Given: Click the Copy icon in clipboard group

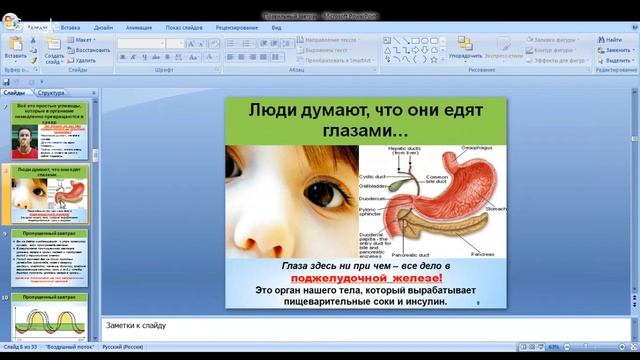Looking at the screenshot, I should pyautogui.click(x=33, y=50).
